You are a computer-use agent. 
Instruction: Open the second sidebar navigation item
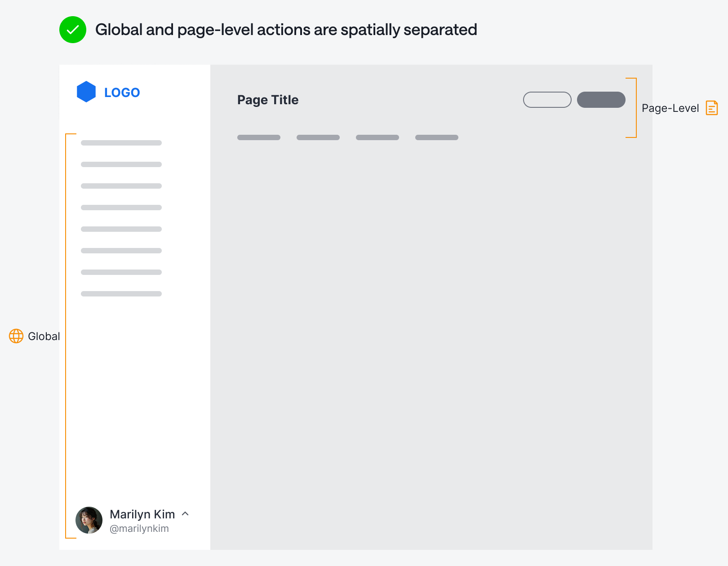pyautogui.click(x=121, y=164)
